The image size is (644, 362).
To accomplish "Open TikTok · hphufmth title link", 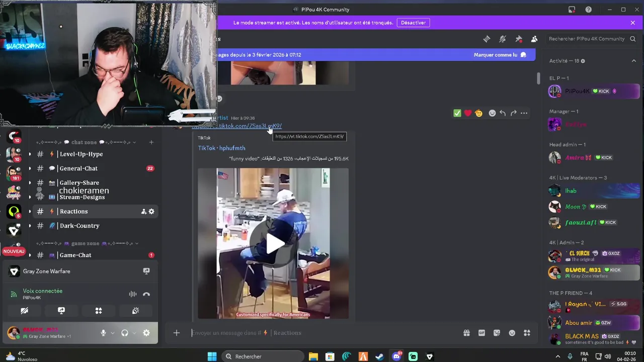I will point(221,148).
